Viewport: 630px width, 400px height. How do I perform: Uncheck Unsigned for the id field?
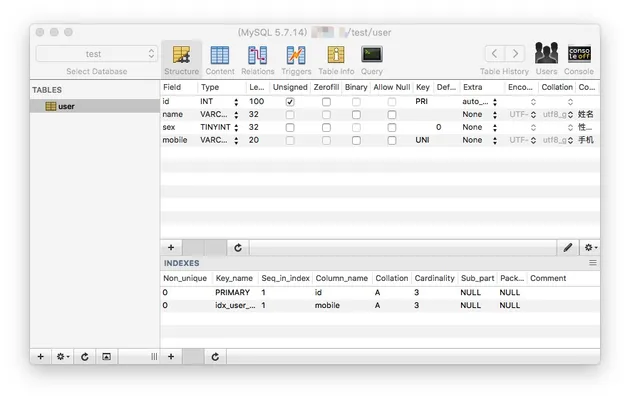(x=290, y=102)
